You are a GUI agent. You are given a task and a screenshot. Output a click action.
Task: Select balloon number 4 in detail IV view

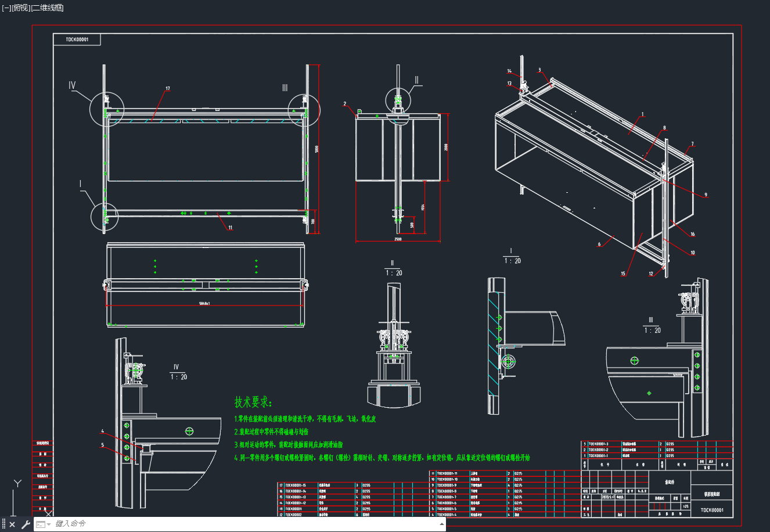(103, 432)
